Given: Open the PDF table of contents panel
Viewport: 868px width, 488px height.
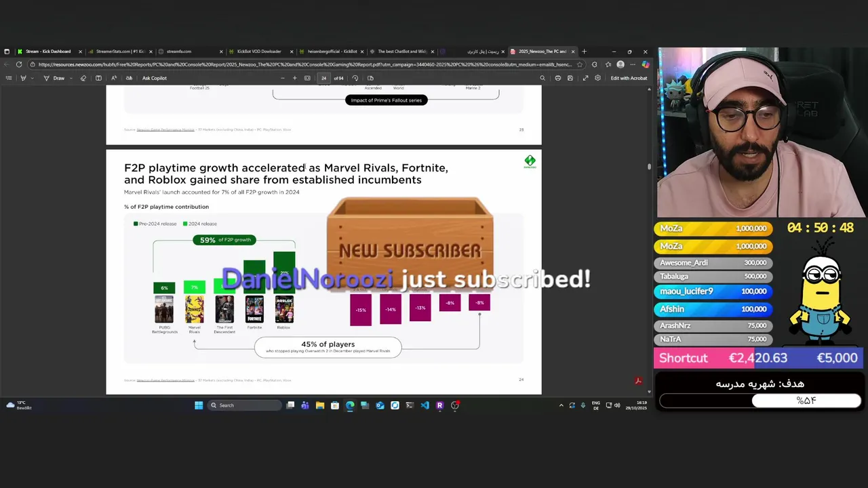Looking at the screenshot, I should tap(9, 78).
